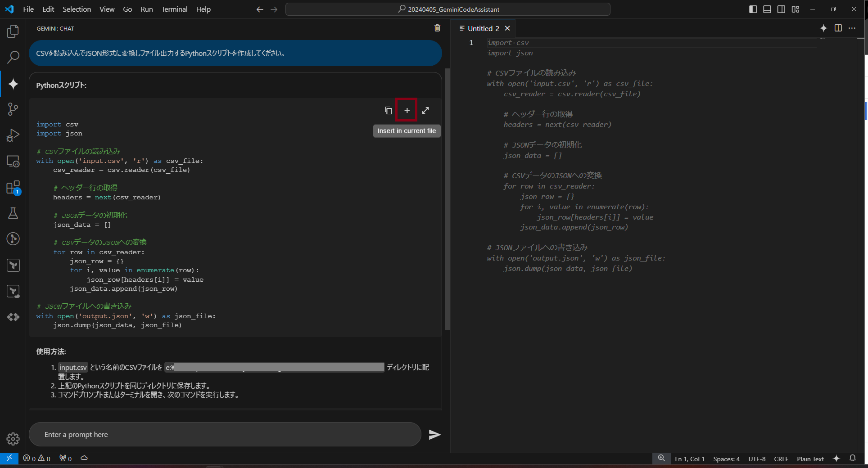Expand the code block using diagonal arrow icon
This screenshot has width=868, height=468.
pos(425,110)
